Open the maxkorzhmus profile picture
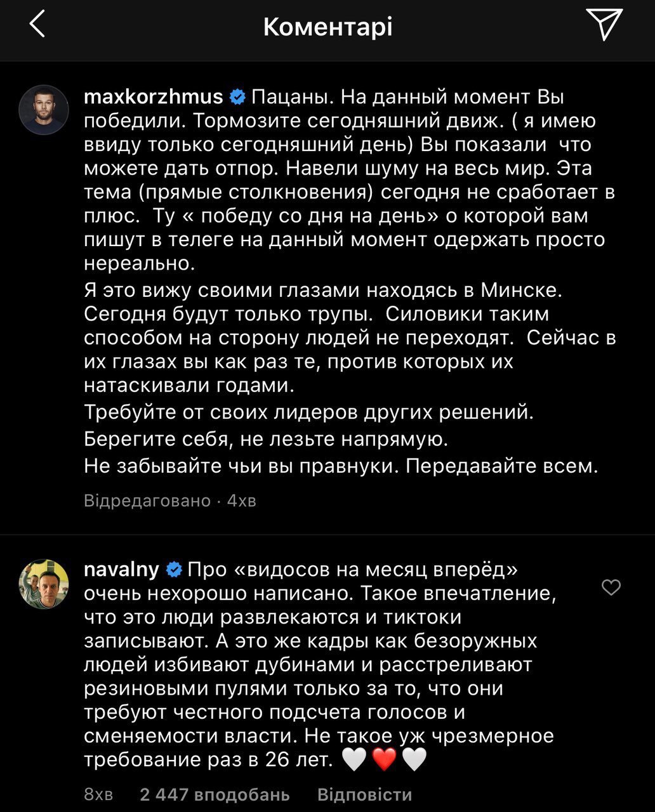This screenshot has height=812, width=655. tap(43, 108)
